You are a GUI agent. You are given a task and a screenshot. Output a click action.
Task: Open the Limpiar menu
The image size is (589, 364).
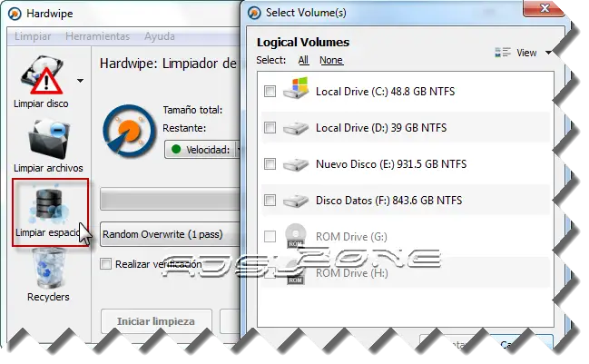[33, 36]
